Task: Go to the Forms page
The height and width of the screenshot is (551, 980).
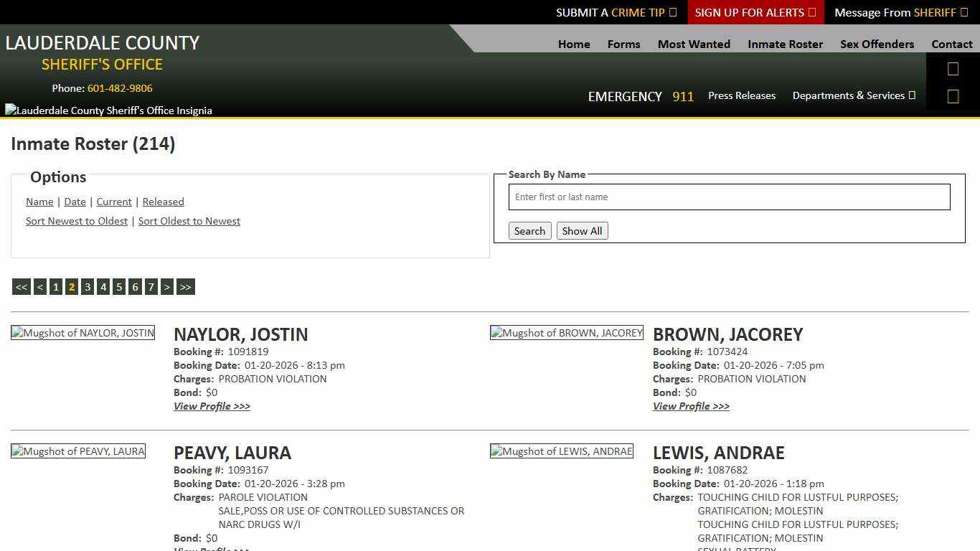Action: click(x=623, y=44)
